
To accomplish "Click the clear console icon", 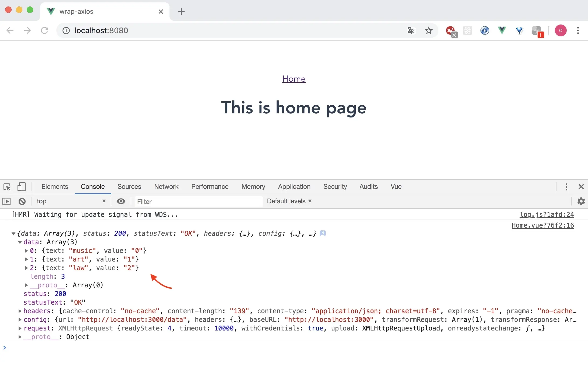I will (22, 201).
